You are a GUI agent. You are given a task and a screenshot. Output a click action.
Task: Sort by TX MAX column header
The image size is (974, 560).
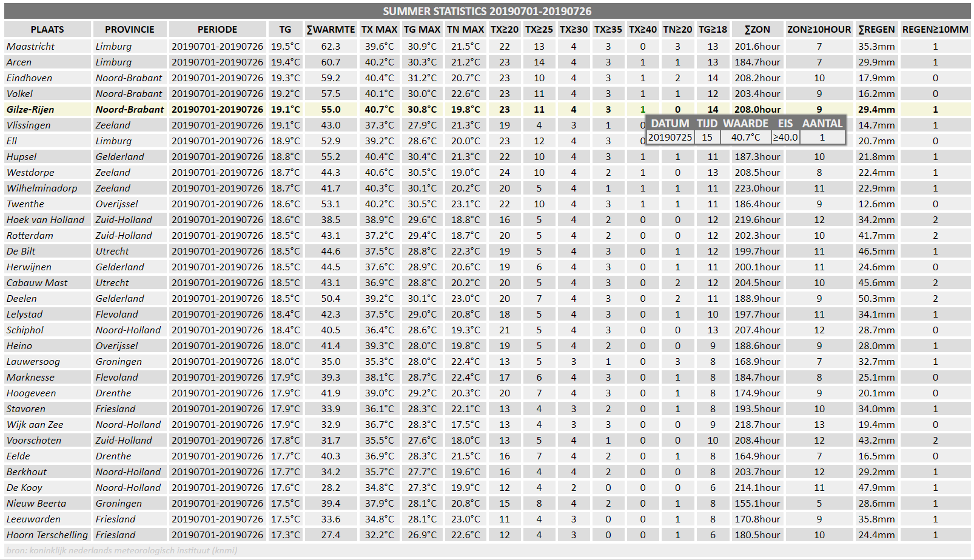pos(379,29)
